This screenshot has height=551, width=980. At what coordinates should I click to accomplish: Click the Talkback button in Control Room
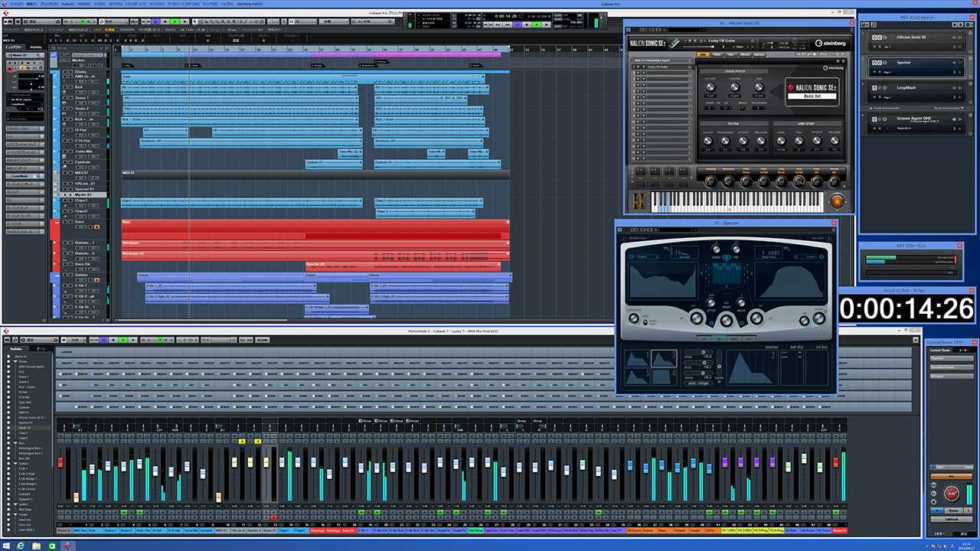(x=950, y=519)
